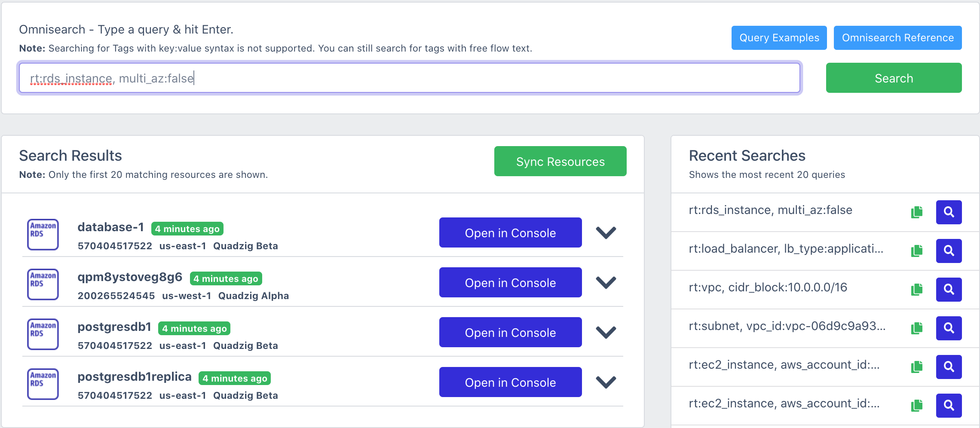980x428 pixels.
Task: Click Amazon RDS icon for database-1
Action: pyautogui.click(x=43, y=234)
